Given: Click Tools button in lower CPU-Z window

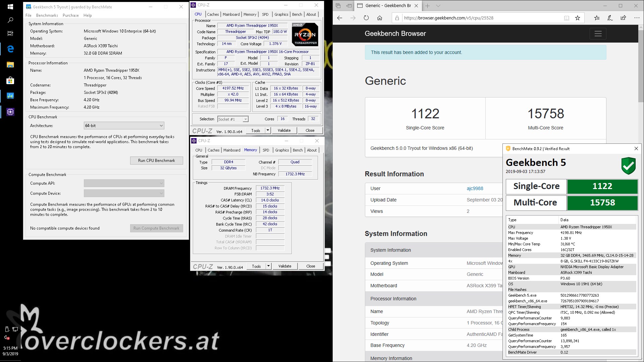Looking at the screenshot, I should (x=256, y=266).
